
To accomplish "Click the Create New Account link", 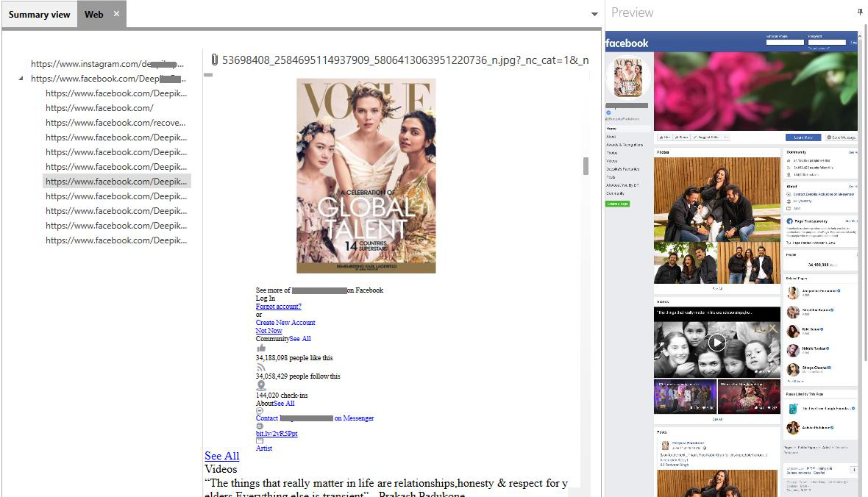I will point(285,322).
